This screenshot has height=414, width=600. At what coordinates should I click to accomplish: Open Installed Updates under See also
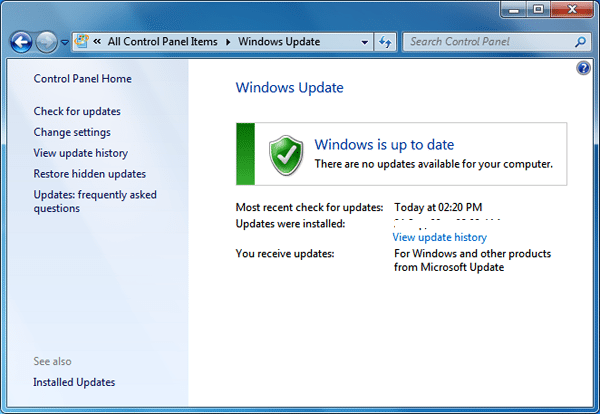pos(74,382)
